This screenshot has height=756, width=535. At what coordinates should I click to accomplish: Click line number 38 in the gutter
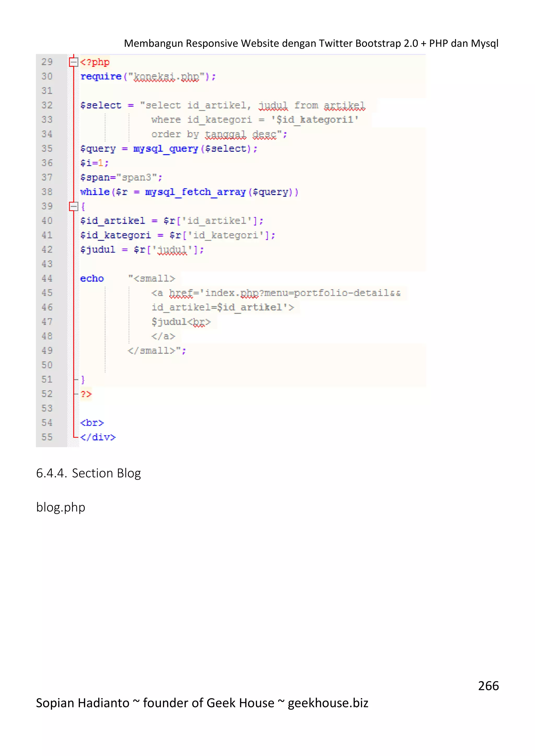[47, 192]
